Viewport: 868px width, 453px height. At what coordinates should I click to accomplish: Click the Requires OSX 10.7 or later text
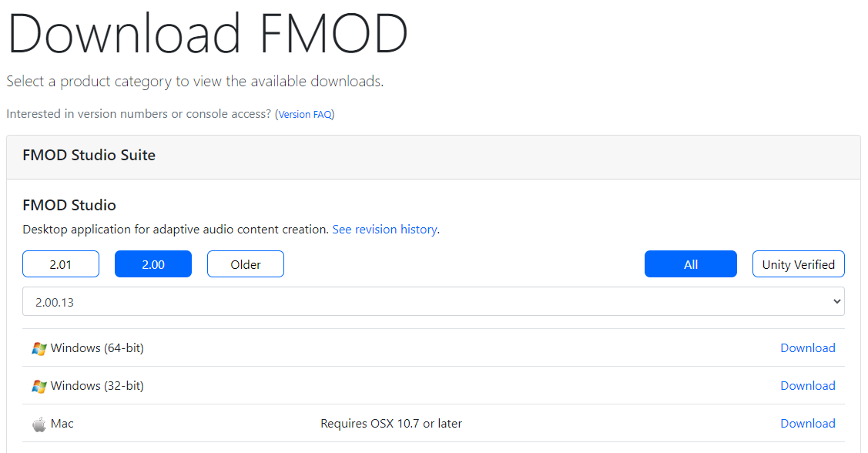point(390,423)
